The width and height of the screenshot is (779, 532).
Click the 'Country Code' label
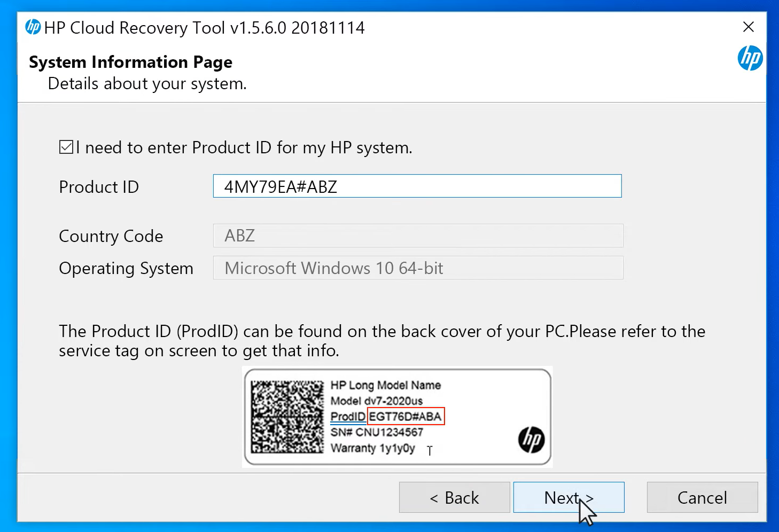(111, 236)
